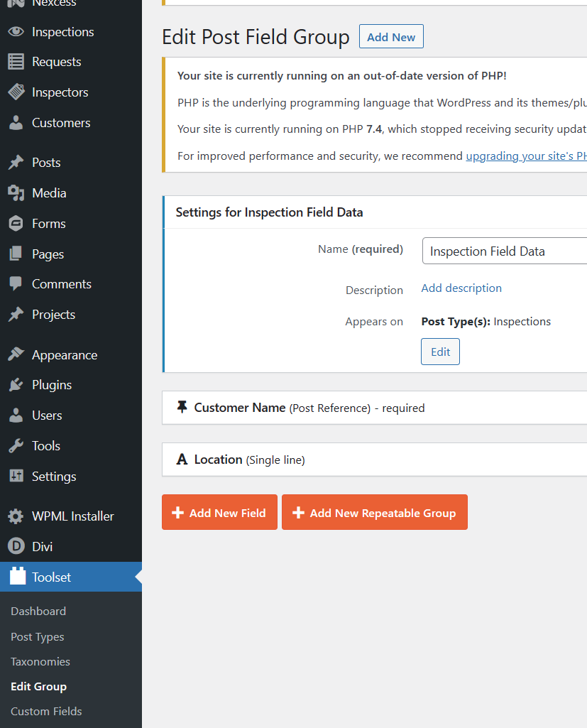Viewport: 587px width, 728px height.
Task: Click the Customers person icon
Action: 16,123
